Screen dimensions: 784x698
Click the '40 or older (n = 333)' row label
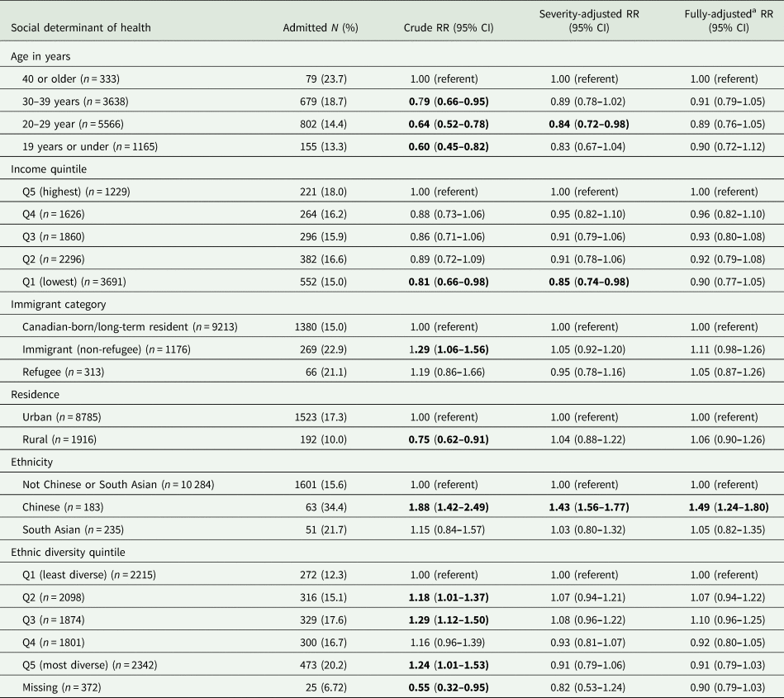tap(78, 79)
